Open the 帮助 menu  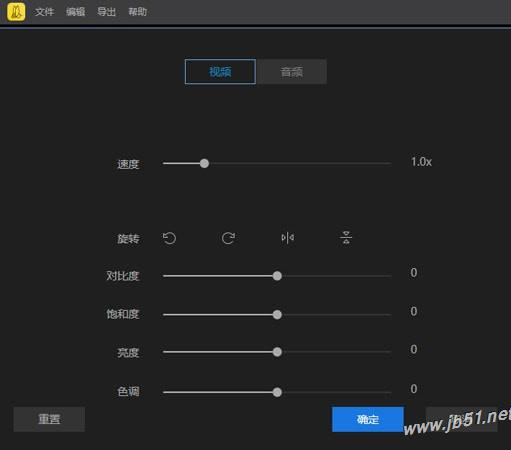[138, 12]
